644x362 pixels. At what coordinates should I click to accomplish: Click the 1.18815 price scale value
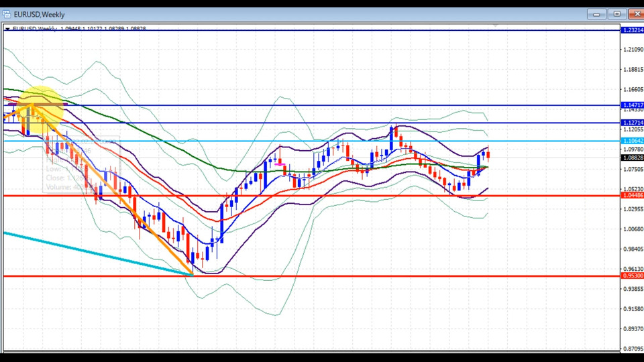click(x=633, y=69)
